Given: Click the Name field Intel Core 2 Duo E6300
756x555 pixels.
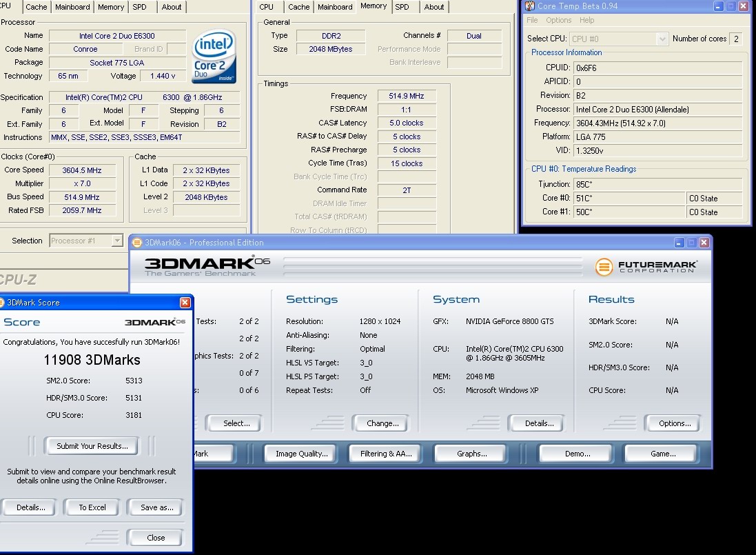Looking at the screenshot, I should tap(117, 36).
